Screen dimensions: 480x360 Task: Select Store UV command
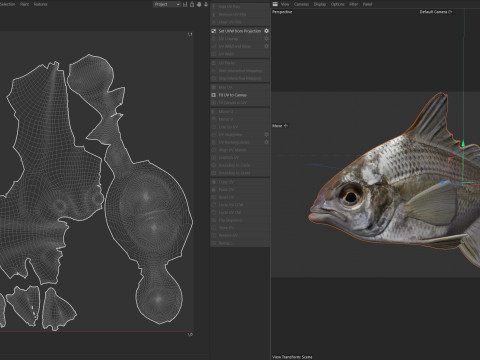pyautogui.click(x=240, y=228)
